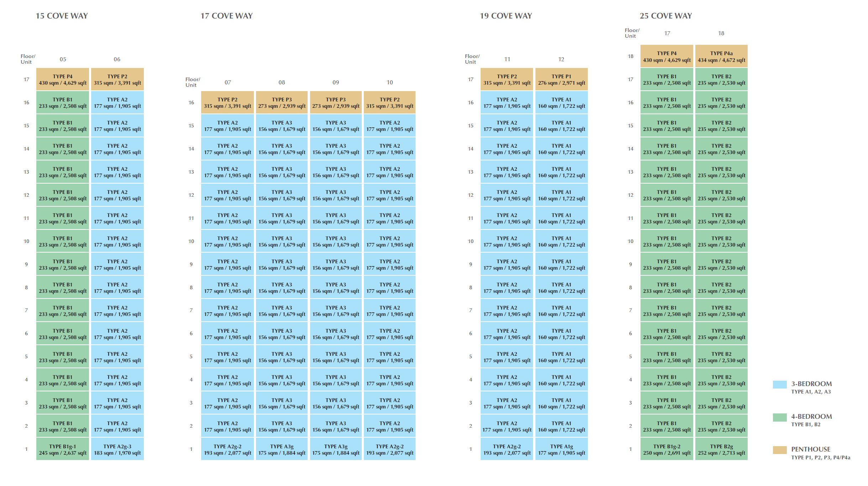Select TYPE P3 penthouse in unit 08 column
The width and height of the screenshot is (868, 486).
click(282, 102)
